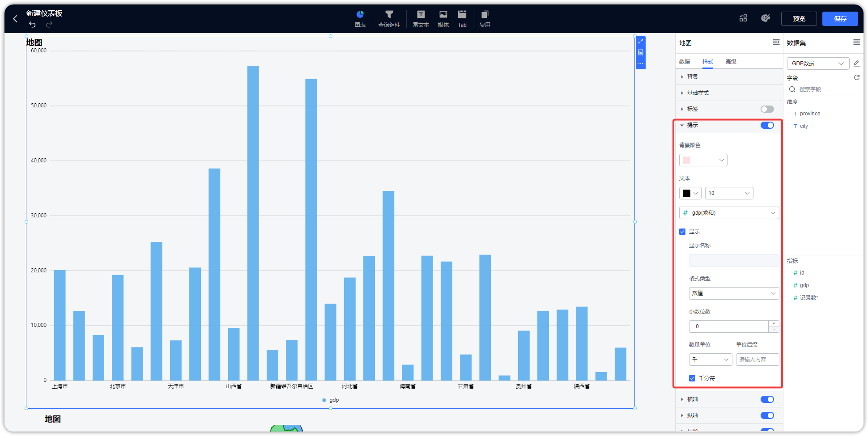Refresh the 字段 field list
This screenshot has width=868, height=436.
[857, 77]
